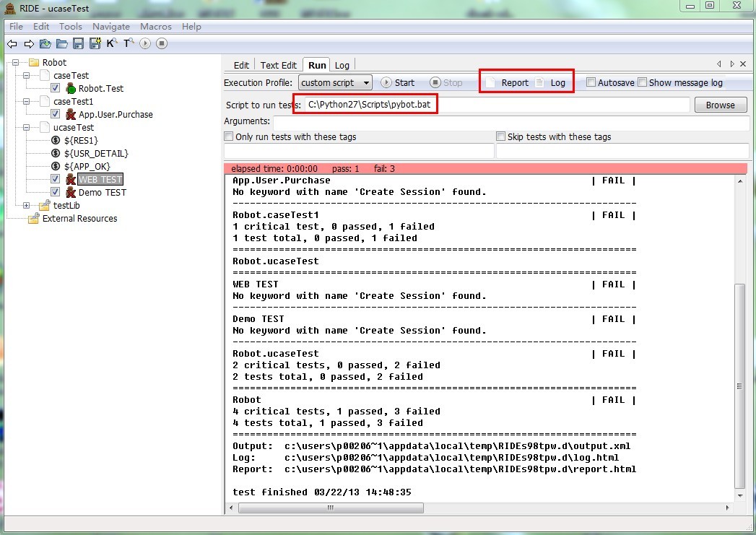Tick Only run tests with these tags
This screenshot has width=756, height=535.
pos(229,136)
